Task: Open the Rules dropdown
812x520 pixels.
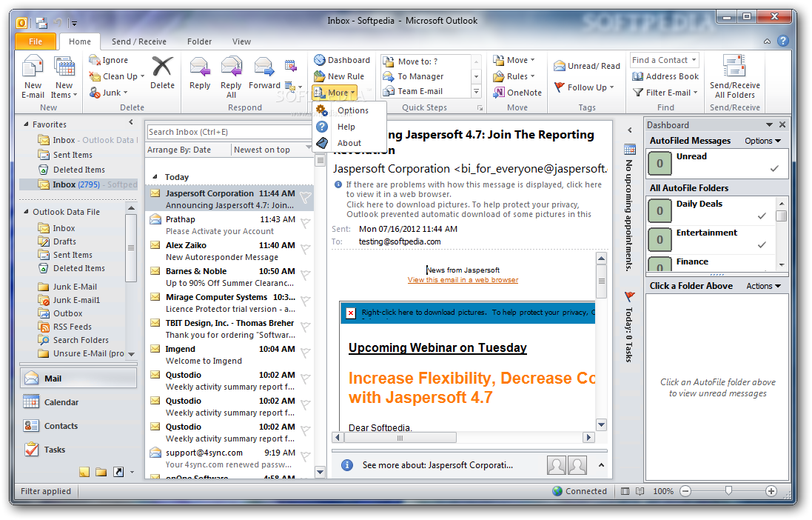Action: 514,76
